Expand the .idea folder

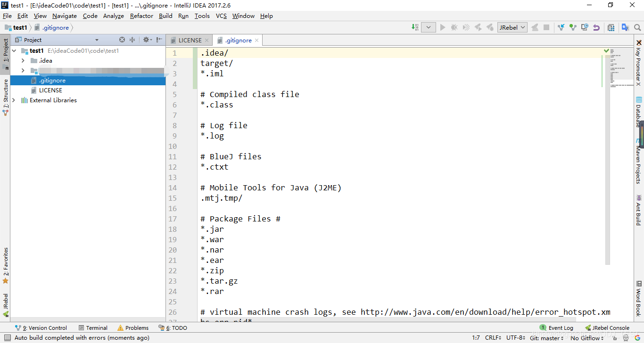pos(23,60)
